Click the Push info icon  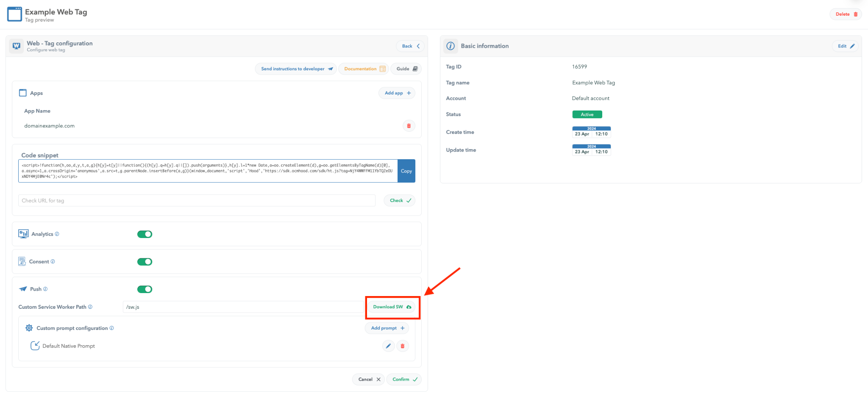pyautogui.click(x=45, y=289)
